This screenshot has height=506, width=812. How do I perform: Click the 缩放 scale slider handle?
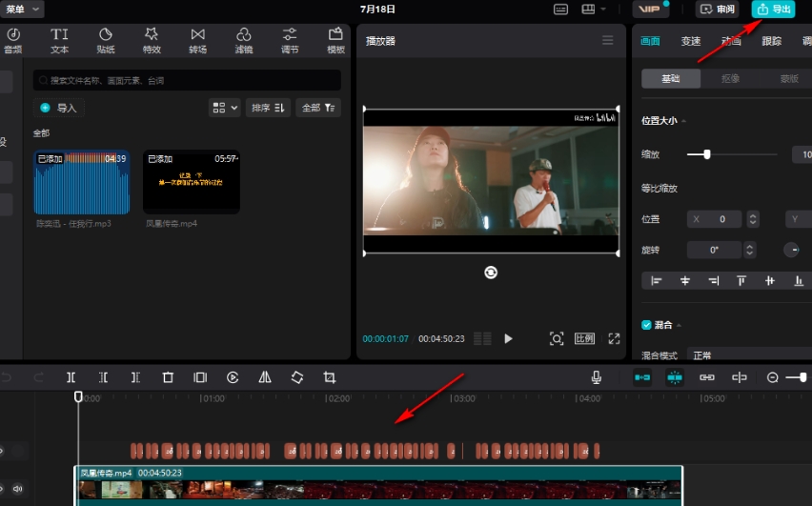coord(706,153)
